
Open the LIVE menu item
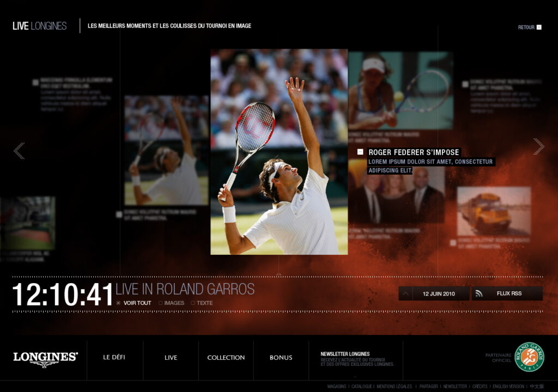pos(171,358)
